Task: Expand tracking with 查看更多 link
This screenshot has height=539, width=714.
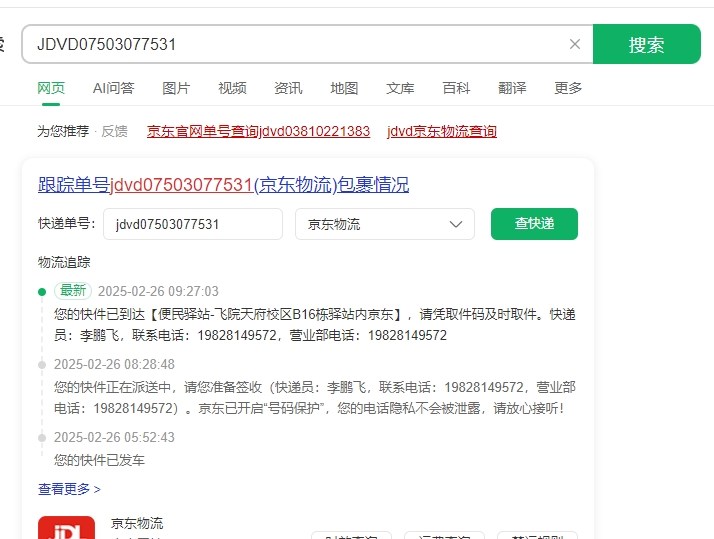Action: pyautogui.click(x=69, y=489)
